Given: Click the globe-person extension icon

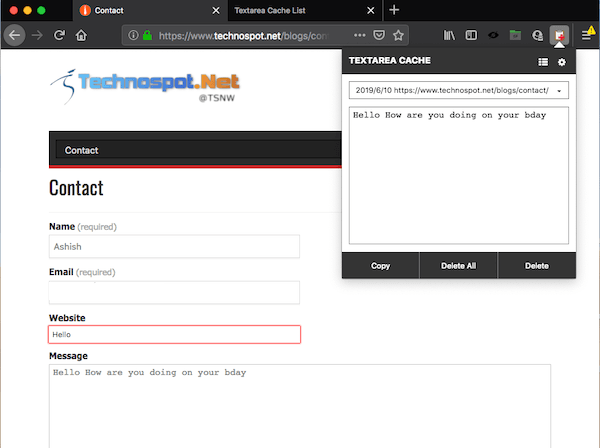Looking at the screenshot, I should (x=538, y=35).
